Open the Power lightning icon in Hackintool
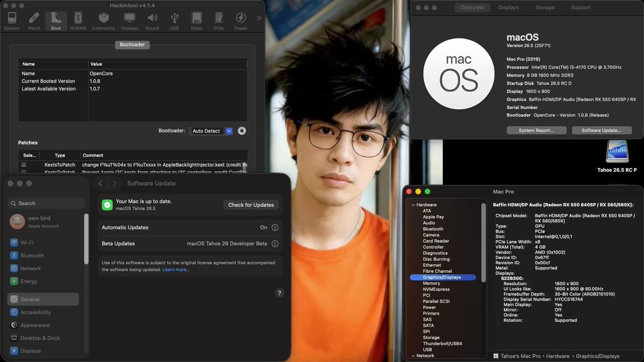Screen dimensions: 644x362 pyautogui.click(x=240, y=21)
